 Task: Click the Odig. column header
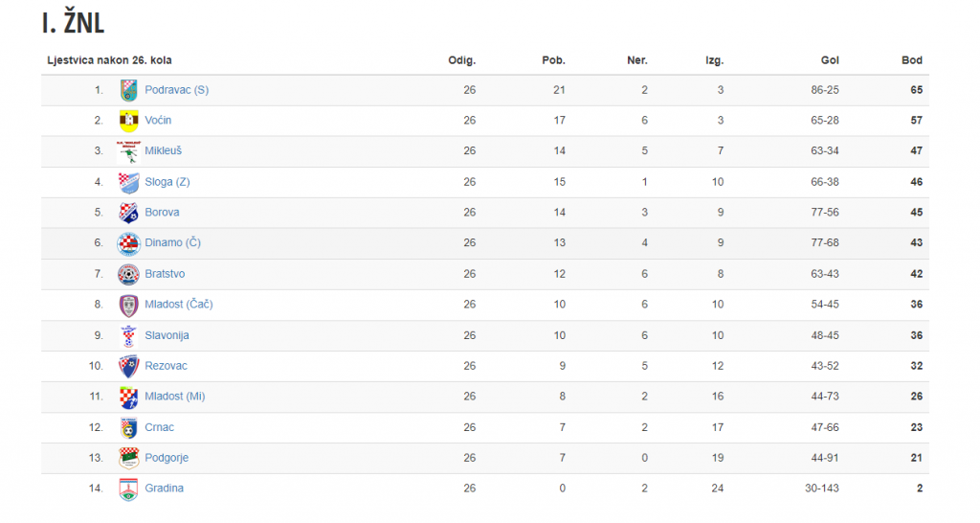pyautogui.click(x=462, y=60)
